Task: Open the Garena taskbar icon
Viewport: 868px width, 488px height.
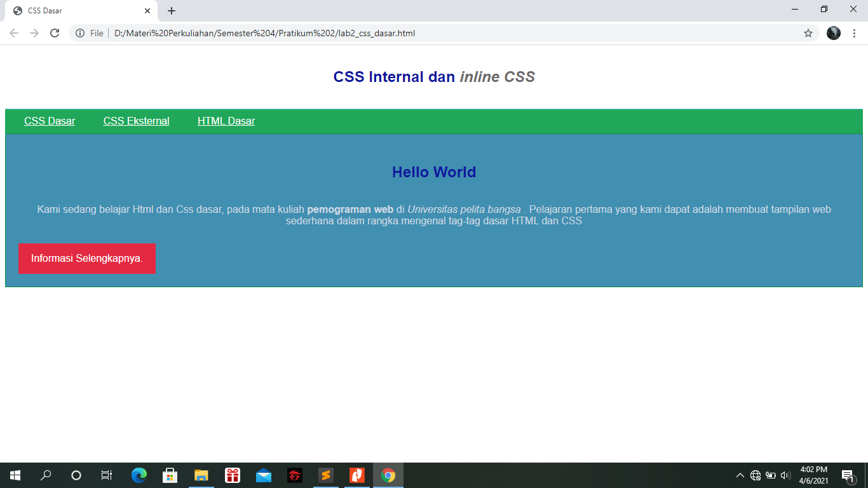Action: point(295,475)
